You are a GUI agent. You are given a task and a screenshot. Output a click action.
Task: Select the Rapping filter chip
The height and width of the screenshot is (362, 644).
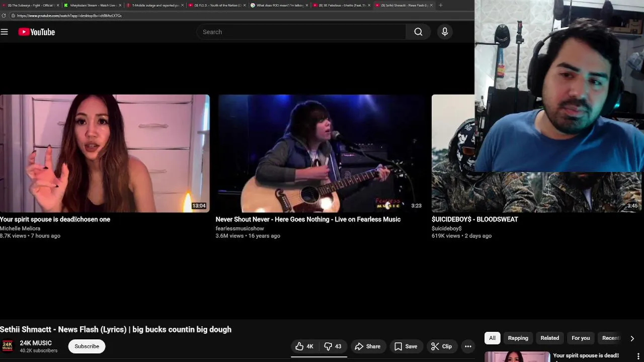tap(518, 338)
